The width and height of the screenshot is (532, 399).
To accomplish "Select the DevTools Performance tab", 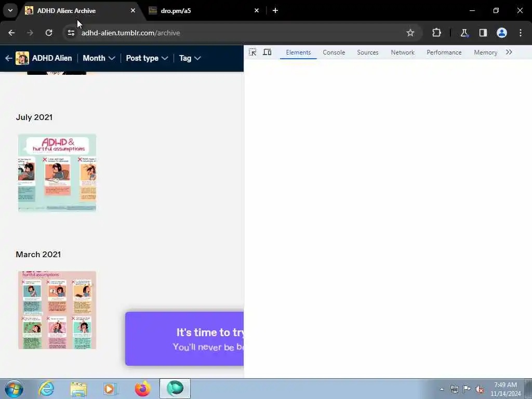I will tap(444, 52).
